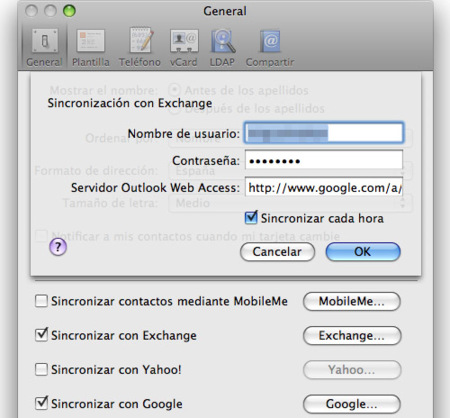The height and width of the screenshot is (418, 450).
Task: Open MobileMe... settings button
Action: [352, 301]
